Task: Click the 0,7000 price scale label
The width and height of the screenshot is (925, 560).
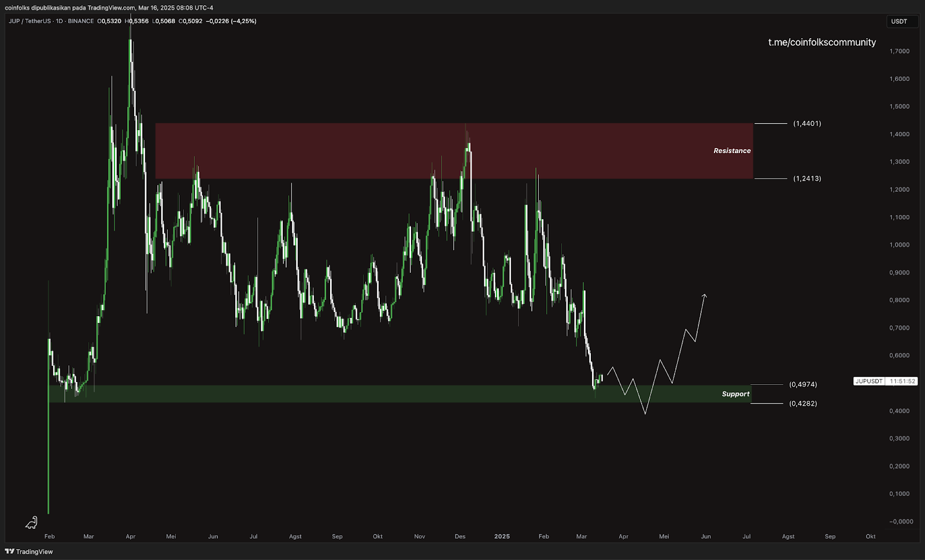Action: (900, 328)
